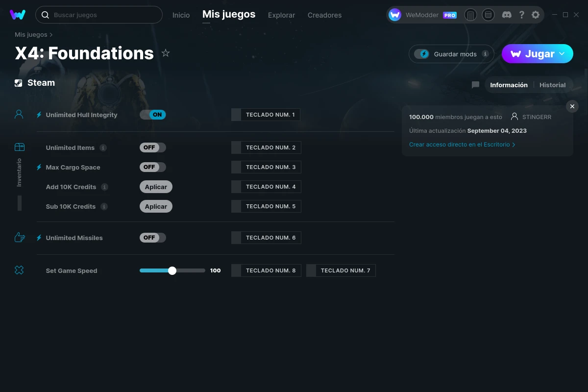Image resolution: width=588 pixels, height=392 pixels.
Task: Select the game speed crossed-tools category icon
Action: [19, 270]
